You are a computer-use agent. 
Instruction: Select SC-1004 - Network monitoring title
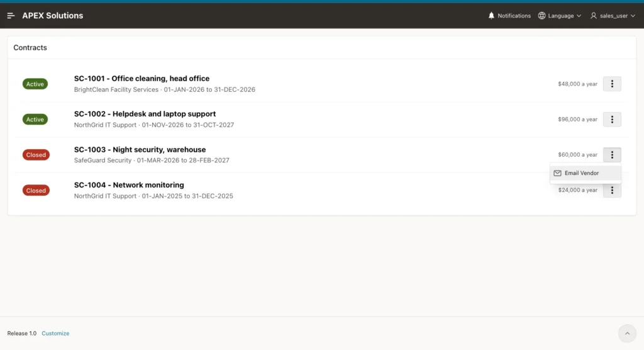[129, 185]
